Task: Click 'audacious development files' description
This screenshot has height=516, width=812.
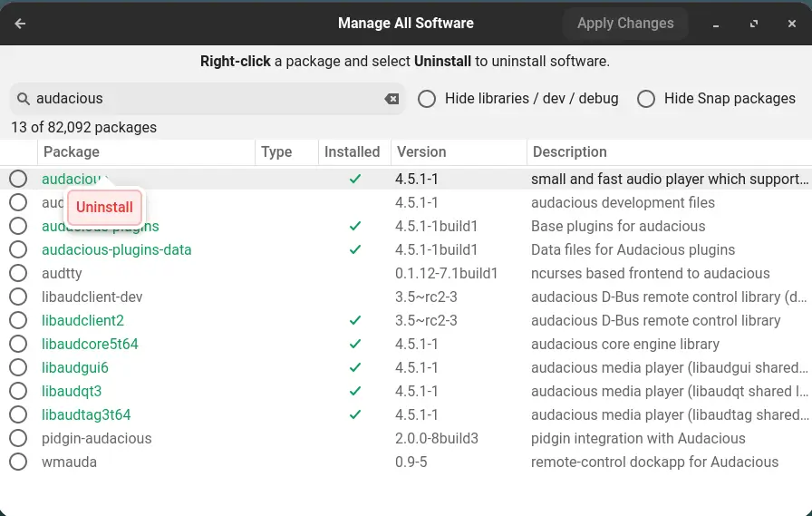Action: tap(623, 202)
